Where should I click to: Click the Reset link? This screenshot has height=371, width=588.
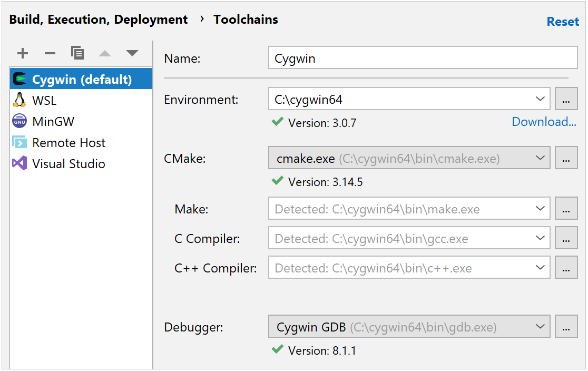(563, 22)
